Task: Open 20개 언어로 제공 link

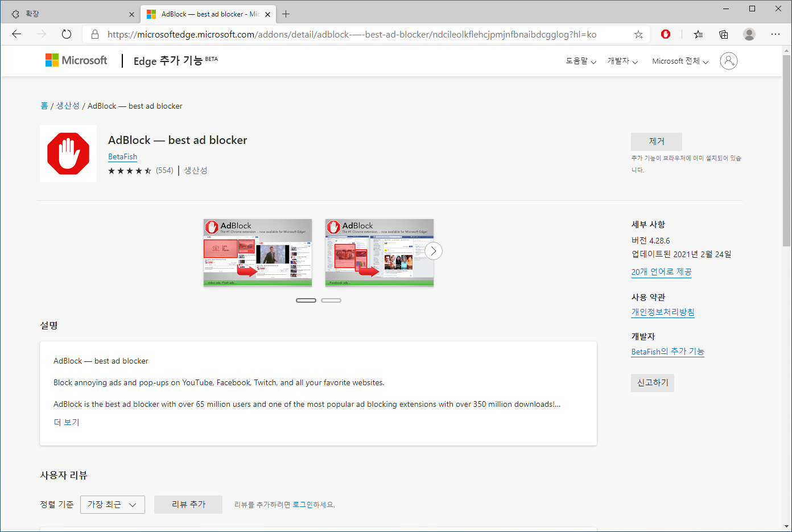Action: click(x=661, y=272)
